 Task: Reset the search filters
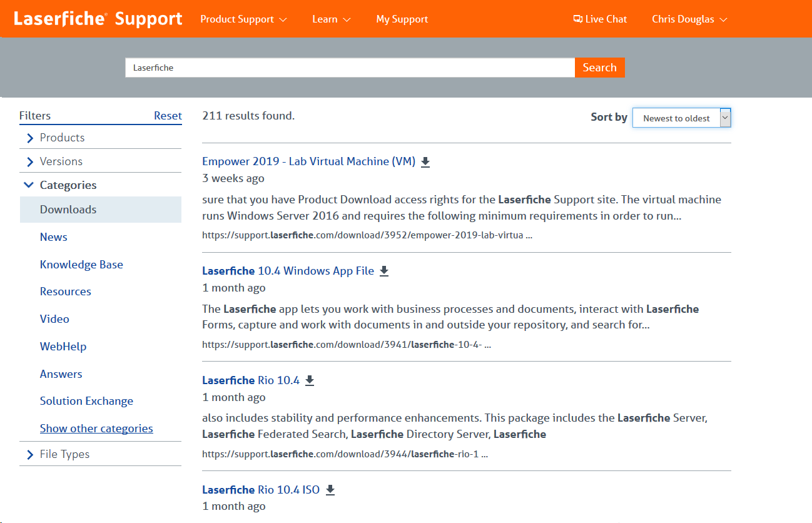click(168, 116)
